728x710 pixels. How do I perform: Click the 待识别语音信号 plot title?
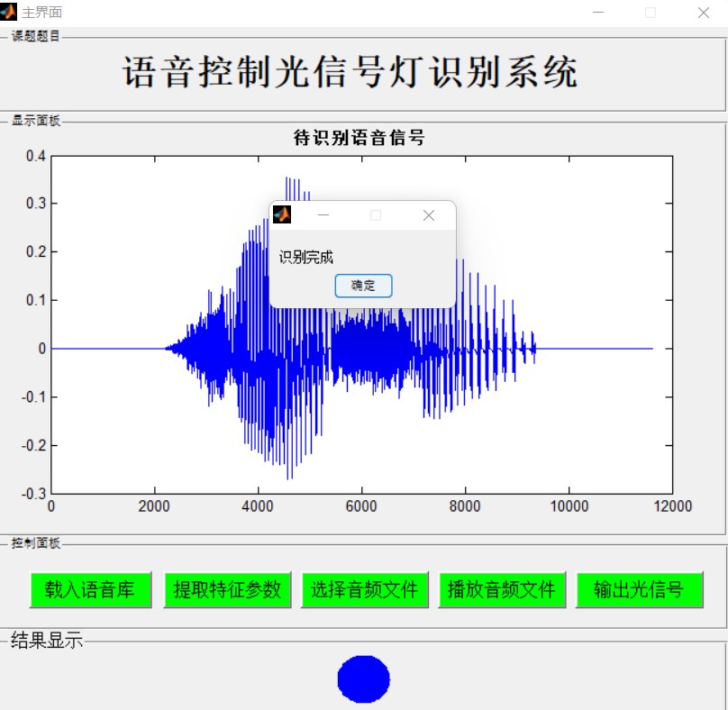point(359,138)
